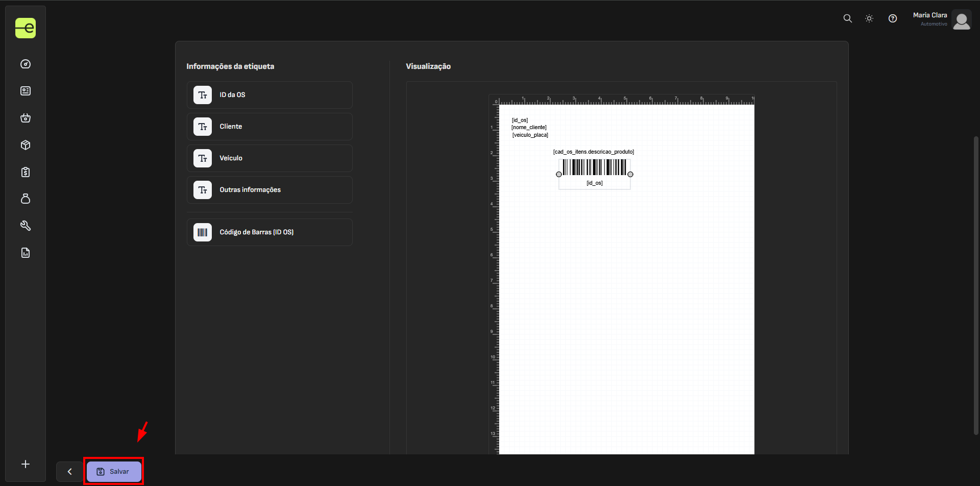The height and width of the screenshot is (486, 980).
Task: Click the Maria Clara profile name
Action: point(930,15)
